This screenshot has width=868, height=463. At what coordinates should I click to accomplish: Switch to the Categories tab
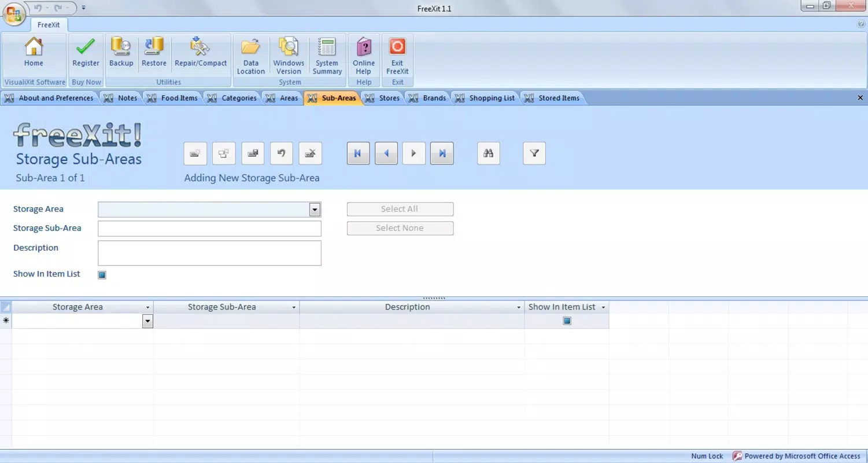pyautogui.click(x=232, y=98)
